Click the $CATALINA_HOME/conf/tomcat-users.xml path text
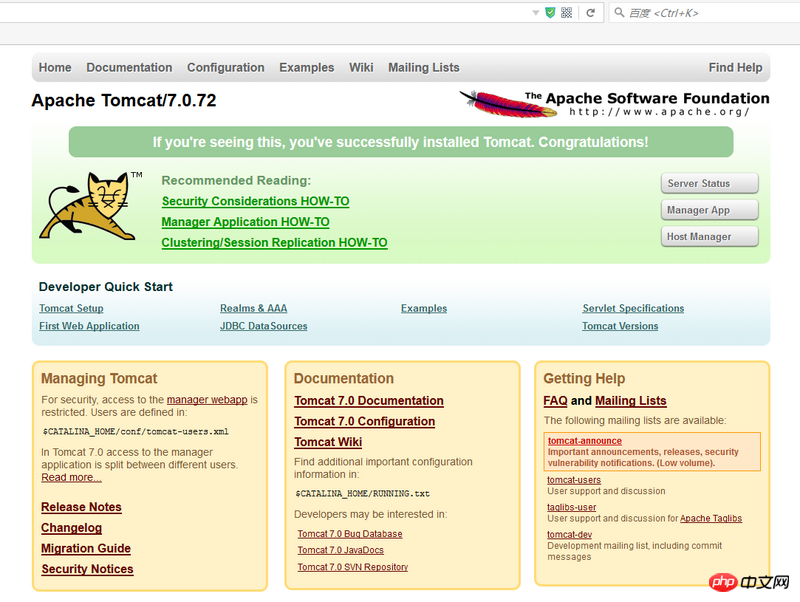Screen dimensions: 800x602 click(135, 432)
